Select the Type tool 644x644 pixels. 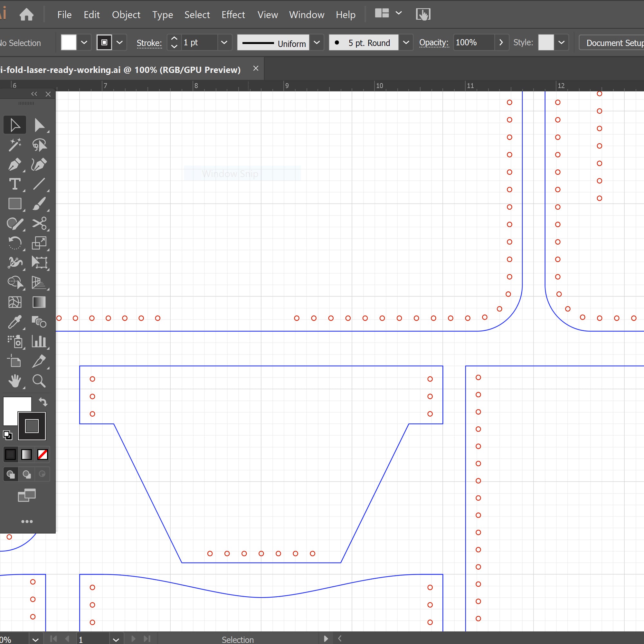tap(15, 184)
